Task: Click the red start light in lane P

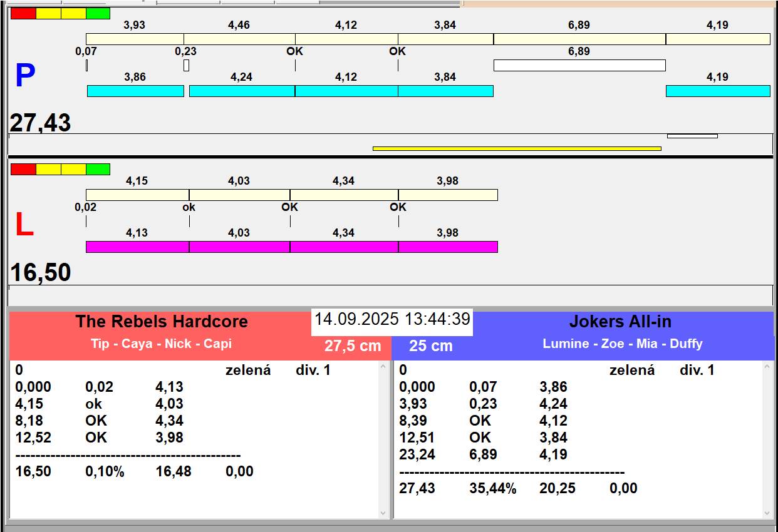Action: [23, 13]
